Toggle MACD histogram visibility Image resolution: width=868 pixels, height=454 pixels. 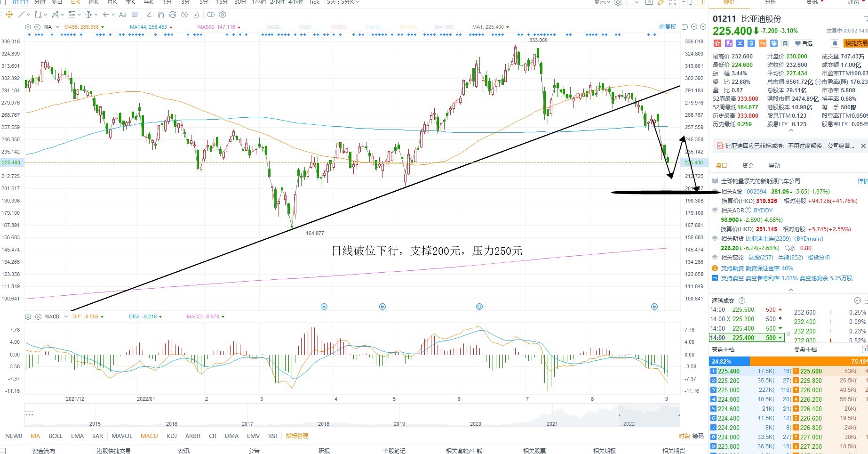(x=205, y=316)
